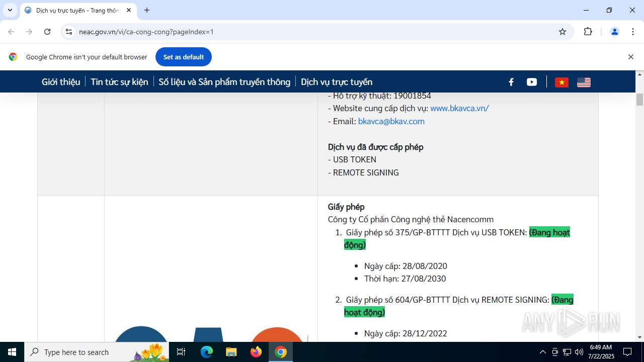The image size is (644, 362).
Task: Select Thời hạn: 27/08/2030 text
Action: tap(405, 279)
